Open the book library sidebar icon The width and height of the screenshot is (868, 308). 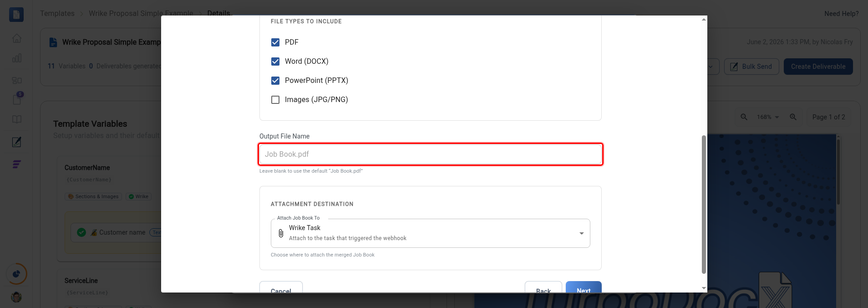point(17,119)
